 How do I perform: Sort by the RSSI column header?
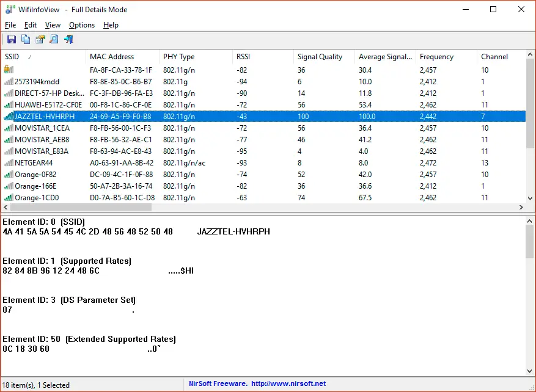pos(263,57)
